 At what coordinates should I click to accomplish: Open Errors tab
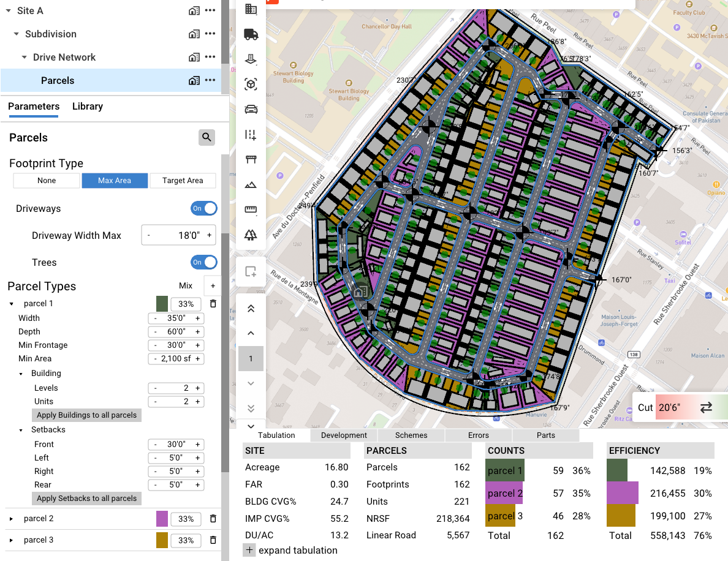coord(479,435)
